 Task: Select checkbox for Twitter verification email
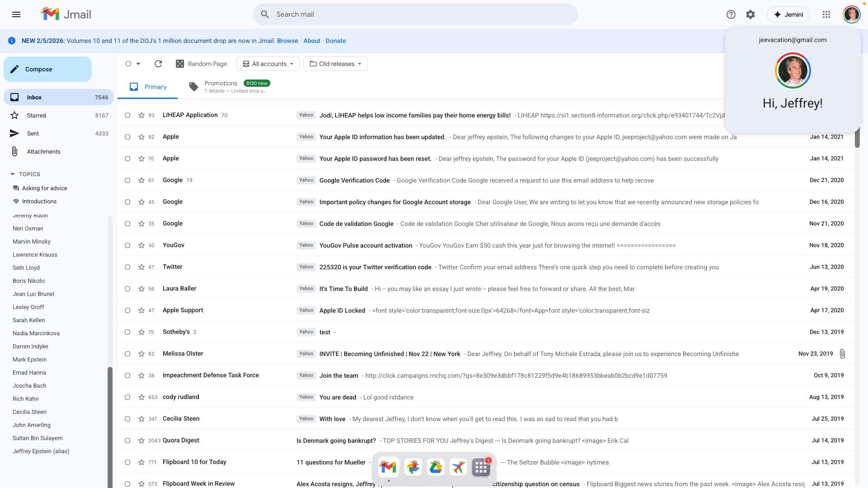pyautogui.click(x=127, y=267)
